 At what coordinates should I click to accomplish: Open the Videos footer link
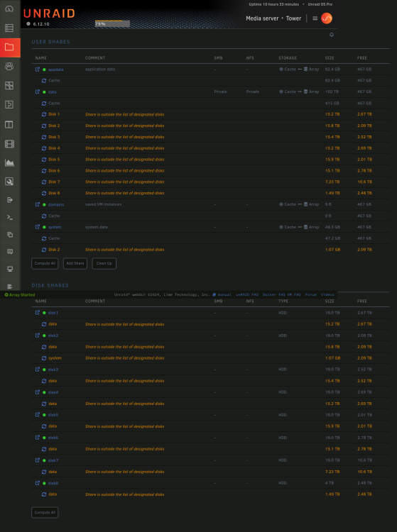pyautogui.click(x=327, y=294)
